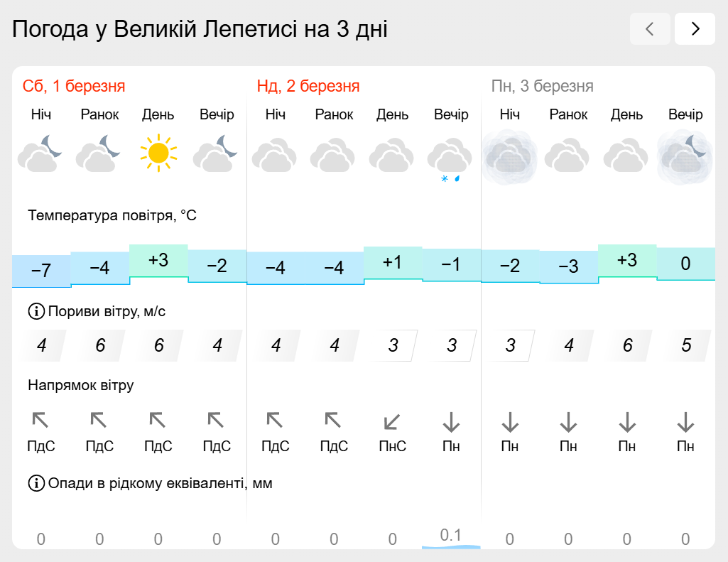The height and width of the screenshot is (562, 728).
Task: Click the wind gust value 5 on Monday evening
Action: (x=686, y=345)
